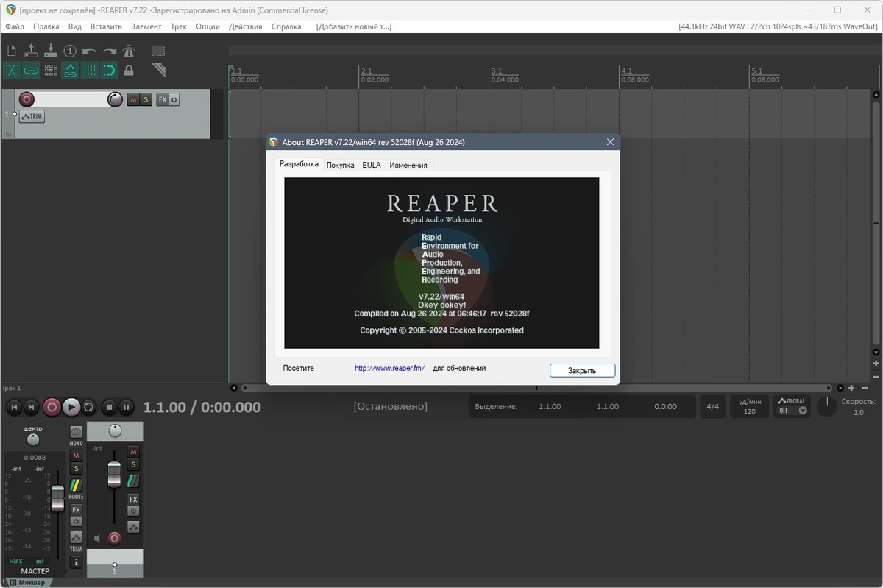Solo track 1 in the mixer strip
Viewport: 883px width, 588px height.
pyautogui.click(x=133, y=464)
